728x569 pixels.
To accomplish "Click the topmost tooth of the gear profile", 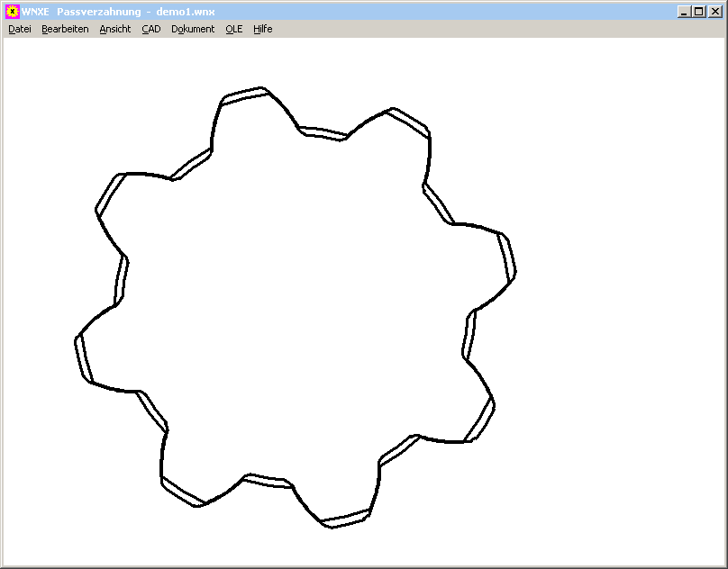I will pyautogui.click(x=243, y=95).
